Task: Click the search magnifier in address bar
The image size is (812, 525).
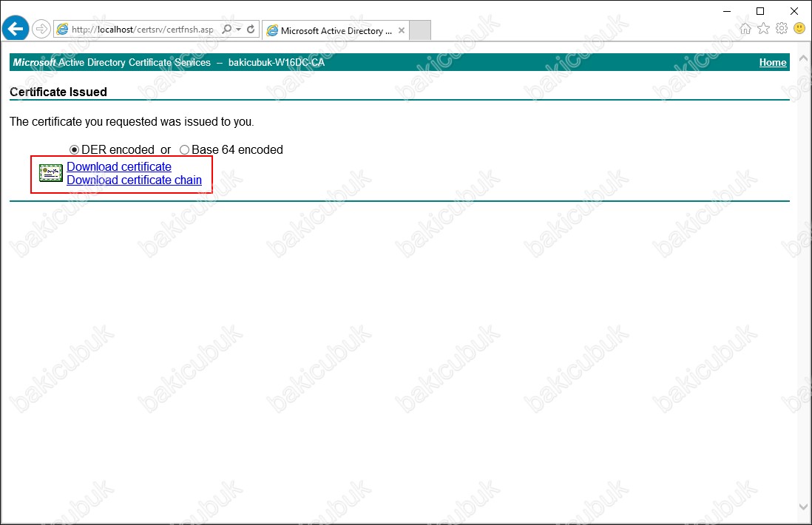Action: pyautogui.click(x=227, y=29)
